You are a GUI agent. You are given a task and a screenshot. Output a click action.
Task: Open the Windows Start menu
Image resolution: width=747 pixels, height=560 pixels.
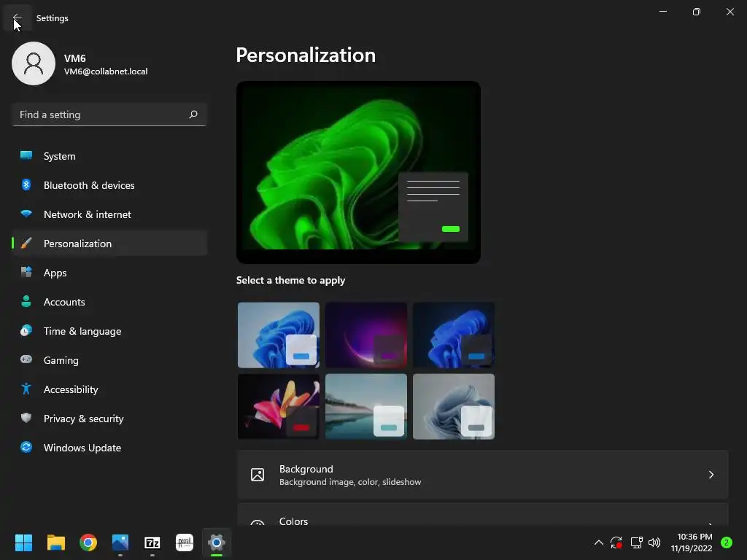tap(23, 542)
